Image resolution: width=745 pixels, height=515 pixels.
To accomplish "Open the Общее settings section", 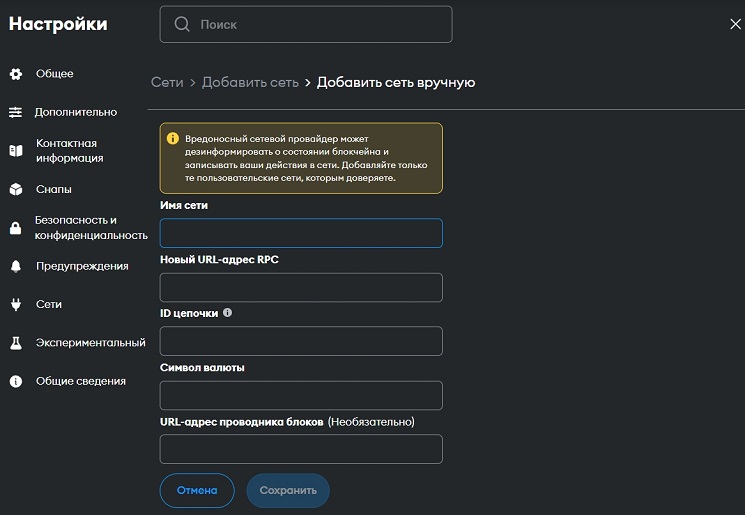I will [x=55, y=74].
